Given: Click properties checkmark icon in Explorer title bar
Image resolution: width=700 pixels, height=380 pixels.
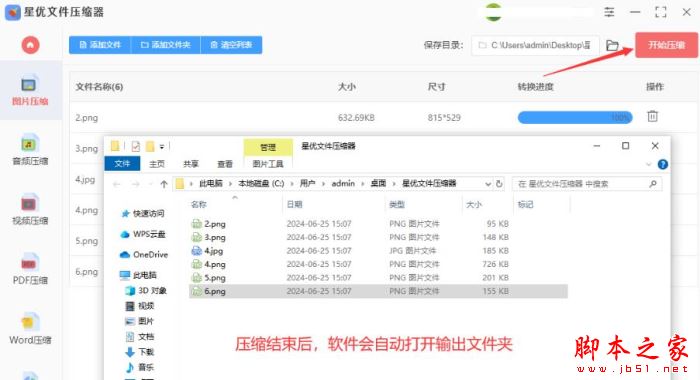Looking at the screenshot, I should (136, 146).
